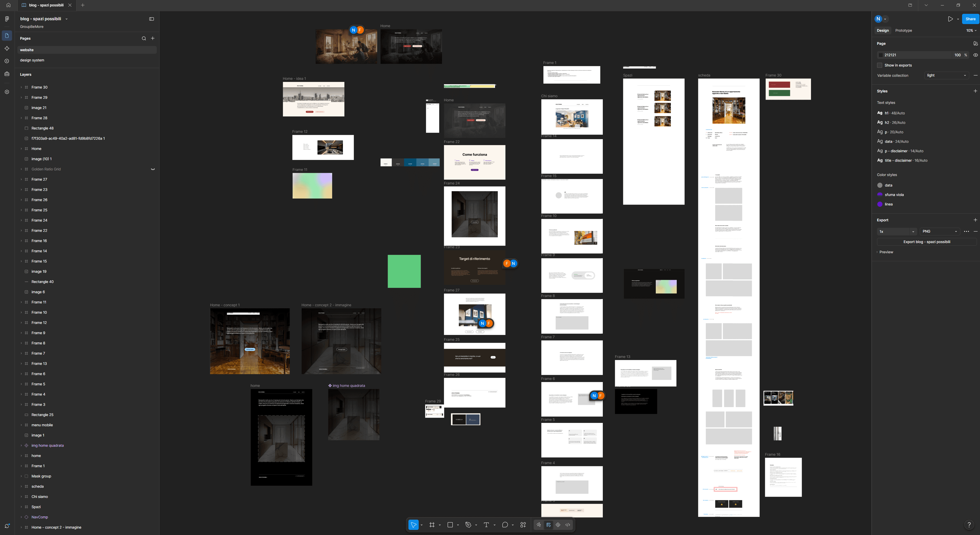Open the toolbox icon in left rail
This screenshot has height=535, width=980.
pos(7,74)
